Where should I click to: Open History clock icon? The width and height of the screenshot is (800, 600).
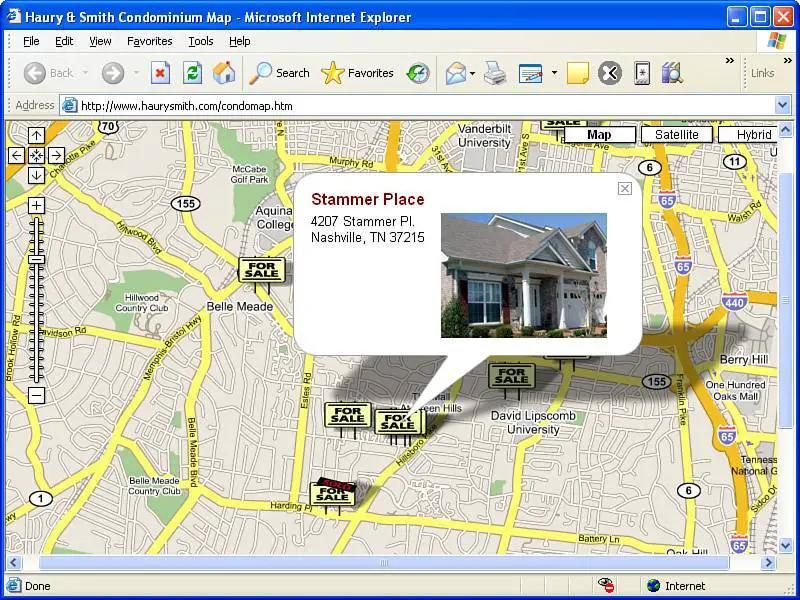418,73
